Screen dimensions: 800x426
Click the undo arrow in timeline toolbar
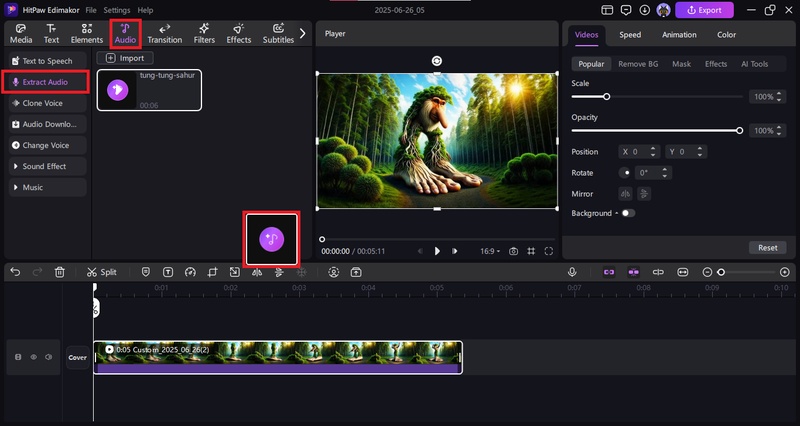15,272
